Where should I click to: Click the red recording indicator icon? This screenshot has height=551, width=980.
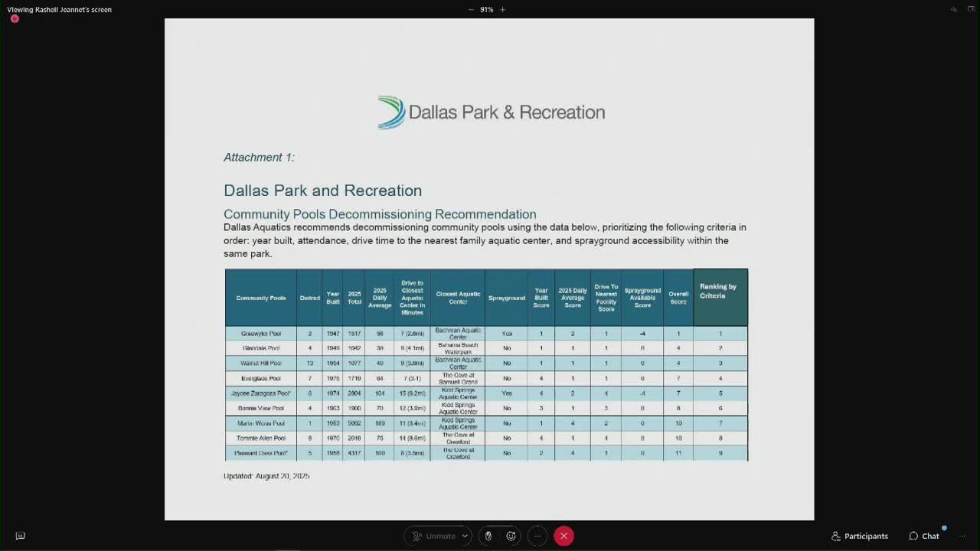coord(15,18)
